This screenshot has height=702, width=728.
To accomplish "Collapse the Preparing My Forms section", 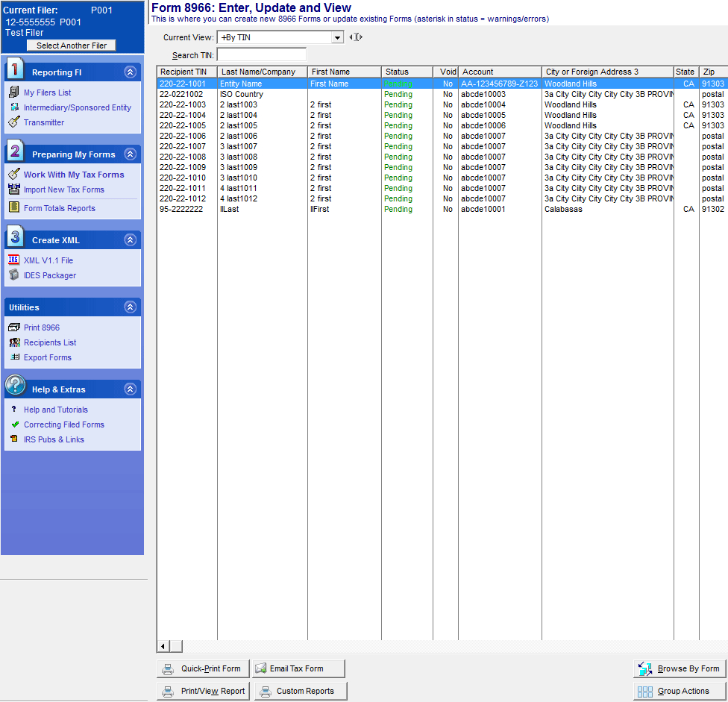I will click(131, 154).
